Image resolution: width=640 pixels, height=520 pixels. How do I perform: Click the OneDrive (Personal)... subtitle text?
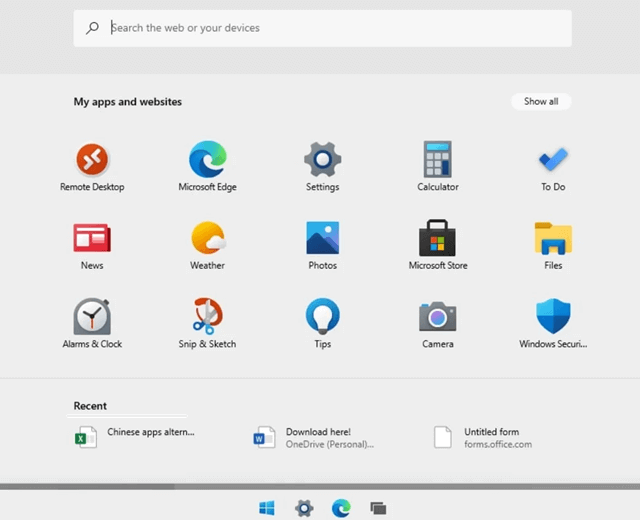[x=329, y=444]
